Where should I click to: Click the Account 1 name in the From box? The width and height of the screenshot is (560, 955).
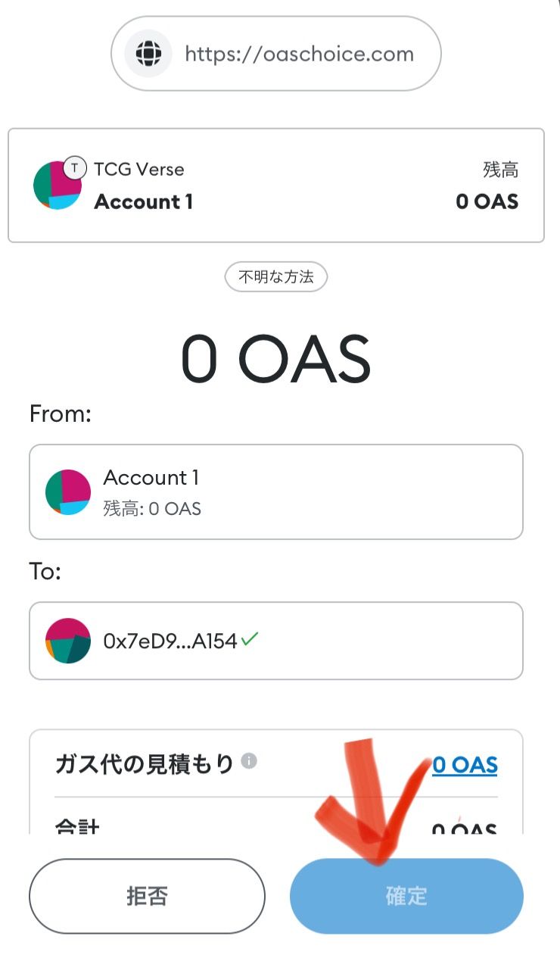click(151, 478)
